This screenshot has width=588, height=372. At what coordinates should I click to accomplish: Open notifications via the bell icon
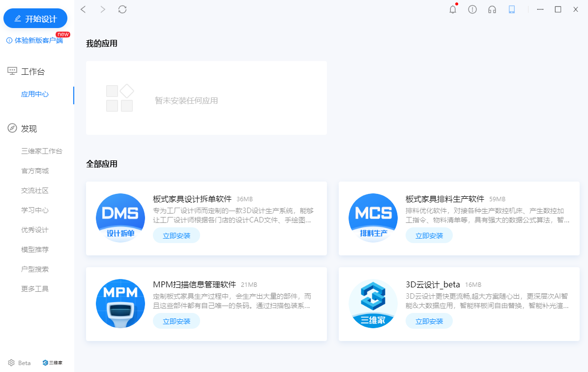click(453, 9)
